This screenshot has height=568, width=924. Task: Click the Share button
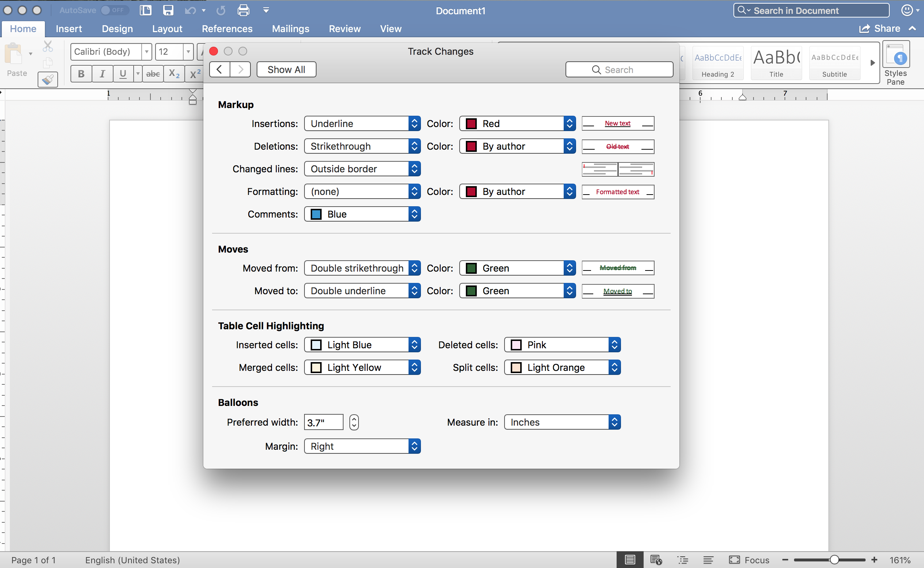point(880,28)
